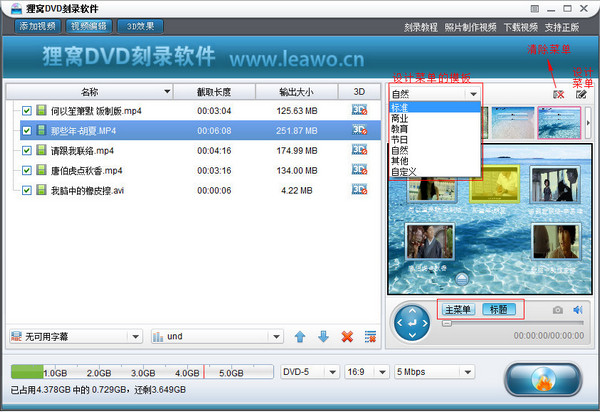The width and height of the screenshot is (600, 412).
Task: Mute preview with the speaker icon
Action: pos(578,310)
